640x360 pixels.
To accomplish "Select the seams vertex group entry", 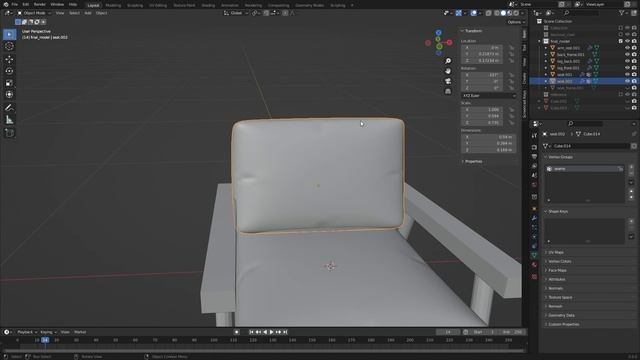I will (x=584, y=169).
